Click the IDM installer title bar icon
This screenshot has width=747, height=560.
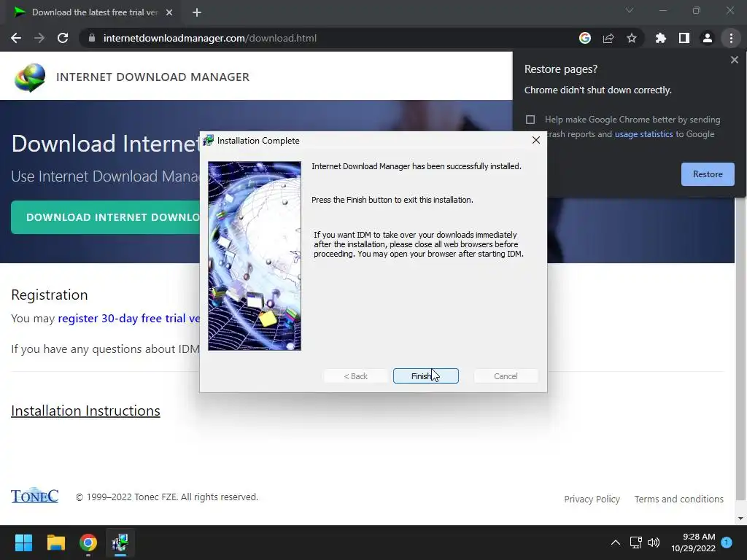(x=208, y=140)
